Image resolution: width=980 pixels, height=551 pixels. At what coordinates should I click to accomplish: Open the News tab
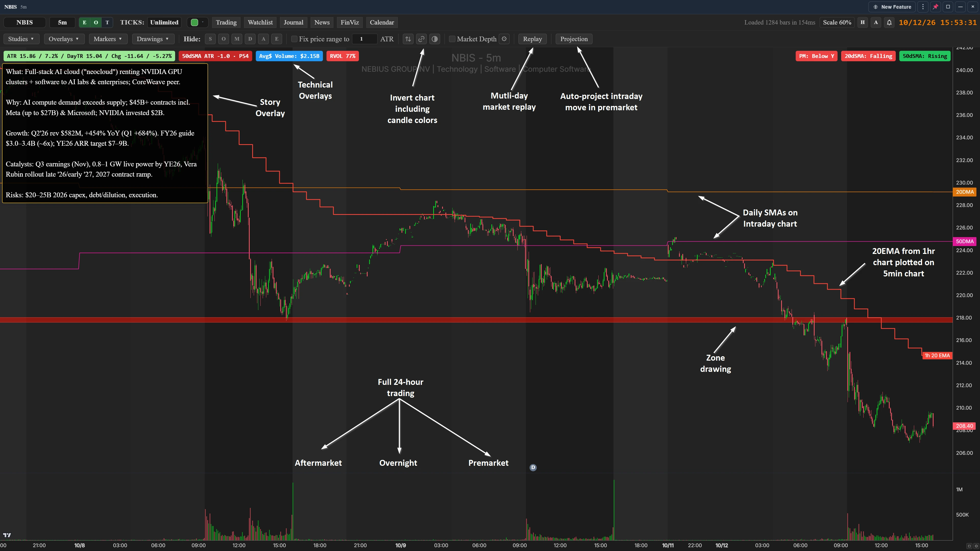click(x=322, y=22)
